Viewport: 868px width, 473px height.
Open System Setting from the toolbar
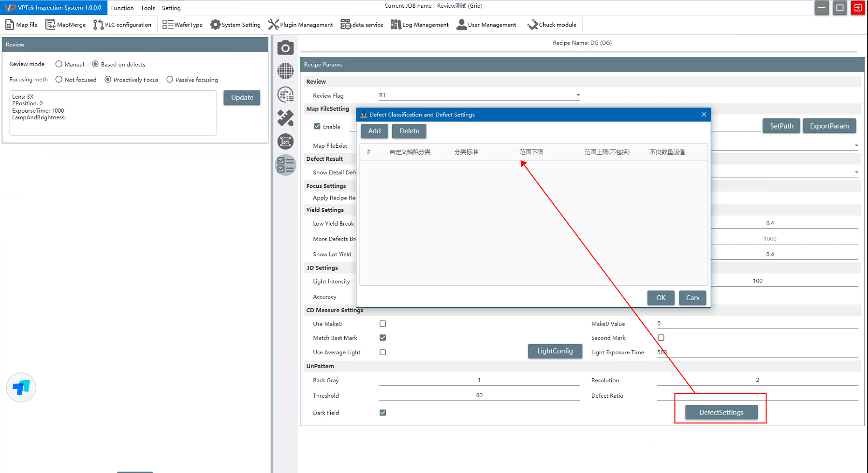(235, 25)
